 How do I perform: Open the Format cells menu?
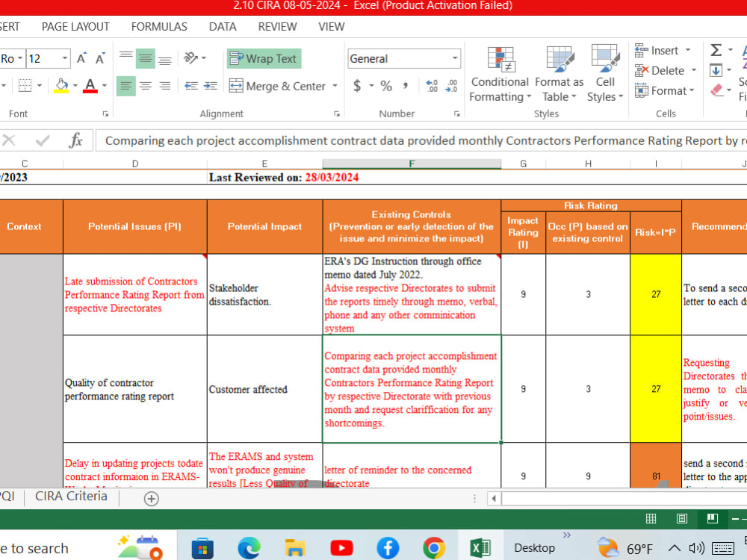click(x=664, y=90)
